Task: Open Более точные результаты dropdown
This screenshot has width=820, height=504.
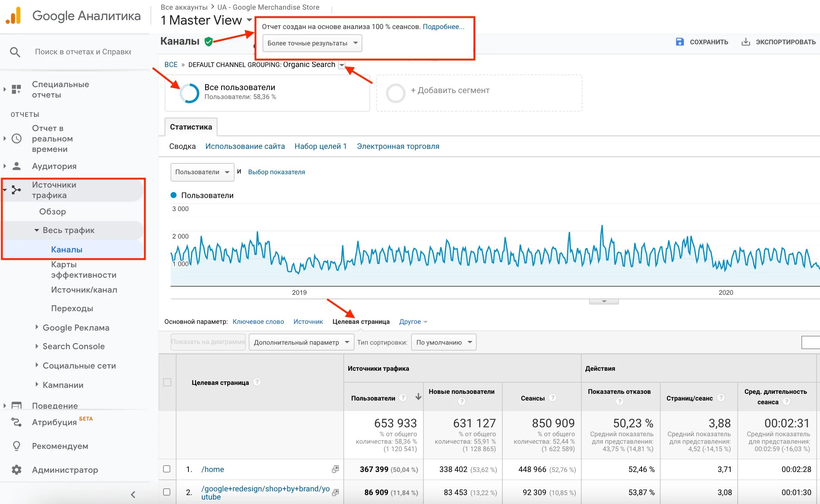Action: click(312, 43)
